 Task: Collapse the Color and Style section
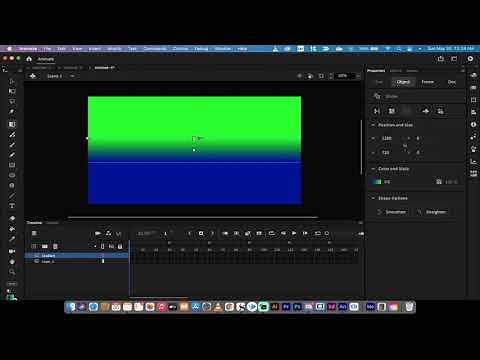point(373,169)
